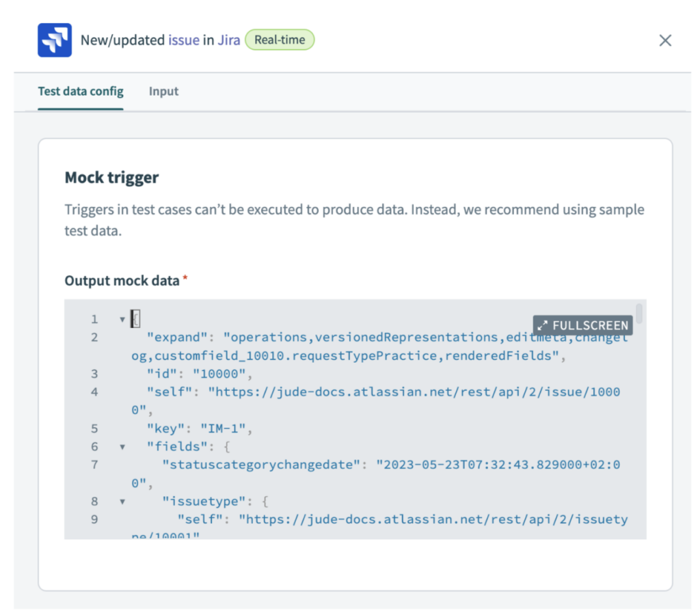Click the Jira app logo icon
The height and width of the screenshot is (615, 700).
[55, 40]
